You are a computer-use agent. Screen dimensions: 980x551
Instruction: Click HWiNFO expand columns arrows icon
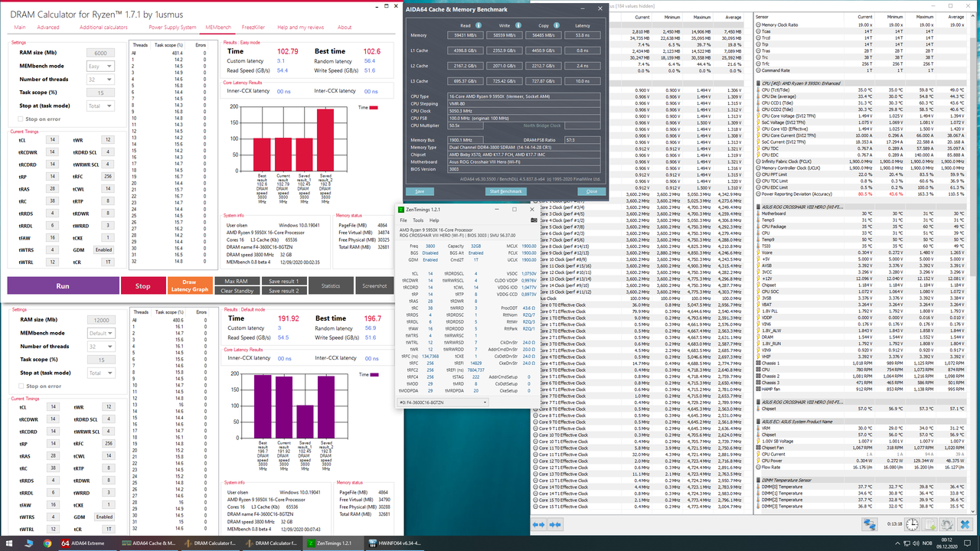pyautogui.click(x=538, y=524)
